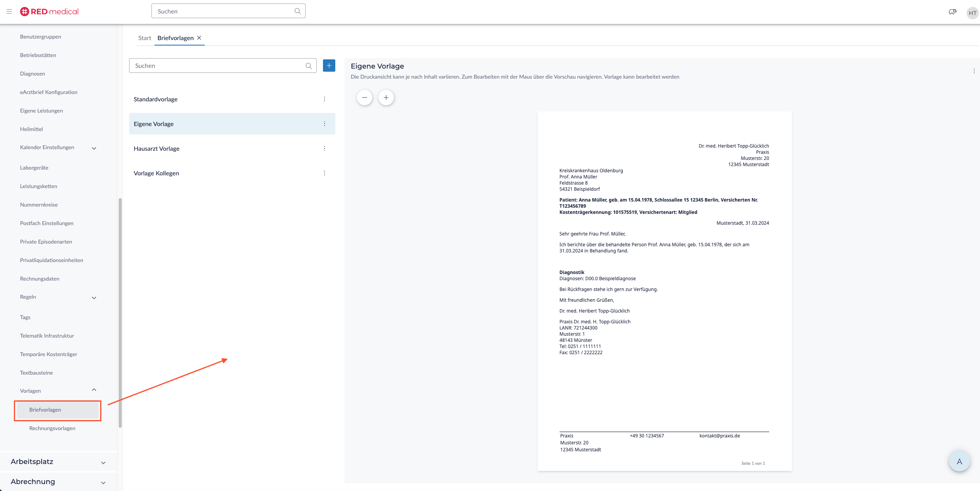Open three-dot menu for Standardvorlage

[324, 99]
